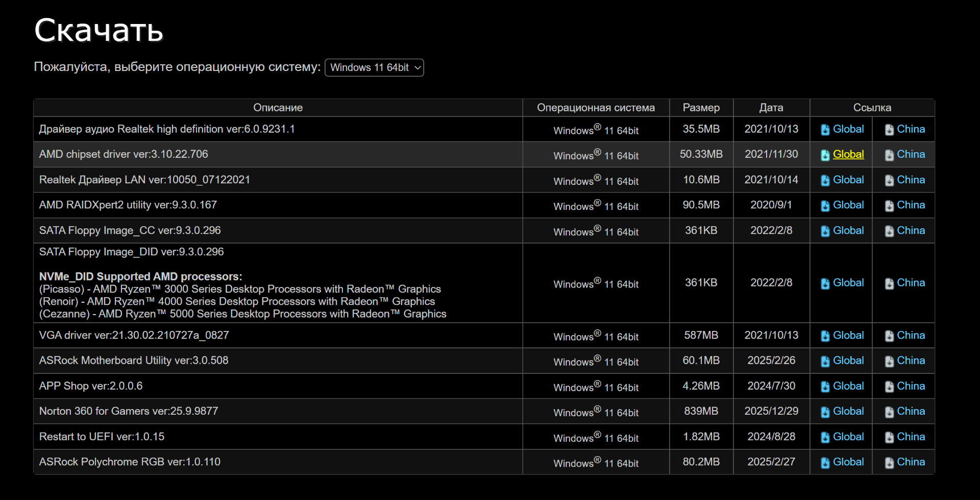The width and height of the screenshot is (980, 500).
Task: Download SATA Floppy Image_CC via Global link
Action: 848,230
